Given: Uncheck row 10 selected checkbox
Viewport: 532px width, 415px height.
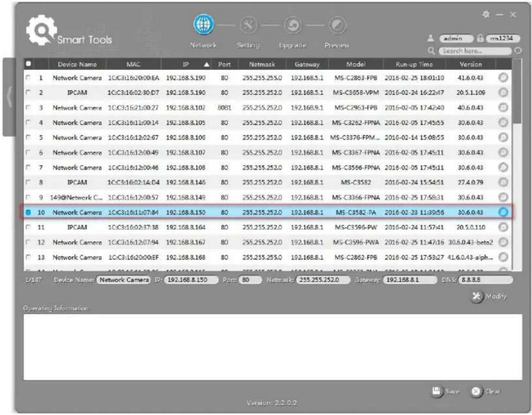Looking at the screenshot, I should [28, 212].
